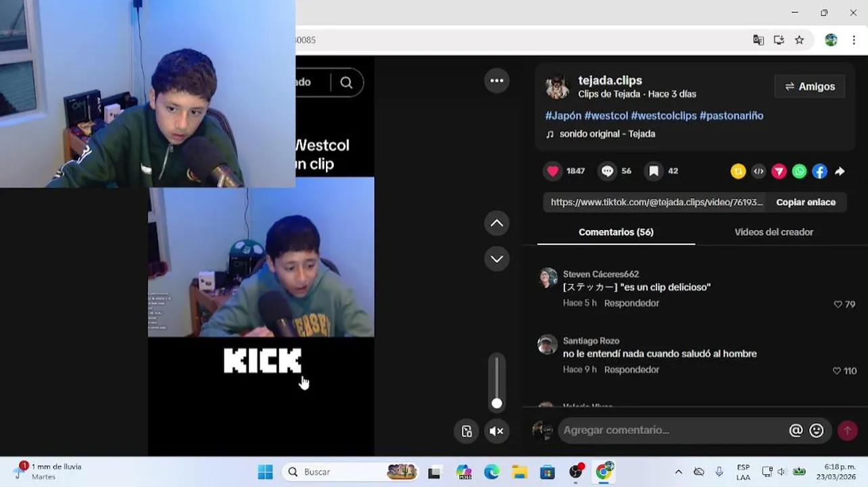
Task: Share the video to Facebook
Action: (819, 172)
